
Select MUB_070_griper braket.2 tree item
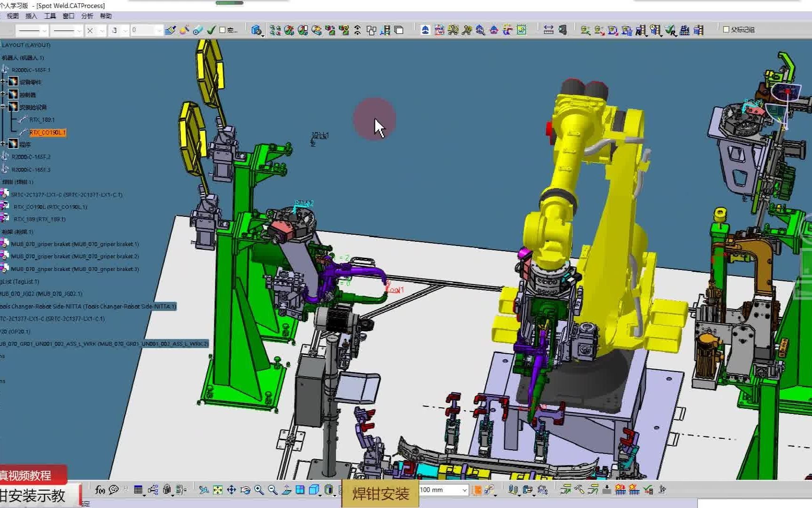(x=75, y=257)
